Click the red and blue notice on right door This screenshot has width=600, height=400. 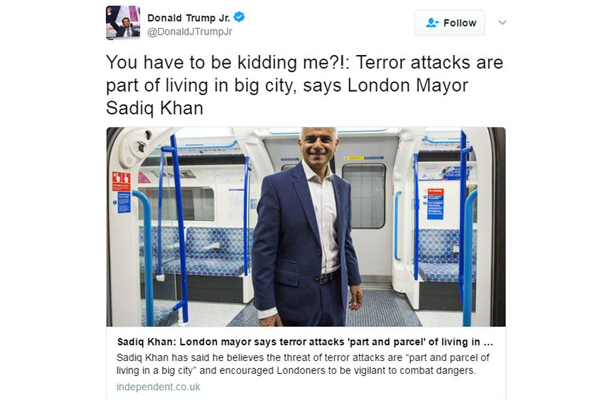pyautogui.click(x=435, y=204)
